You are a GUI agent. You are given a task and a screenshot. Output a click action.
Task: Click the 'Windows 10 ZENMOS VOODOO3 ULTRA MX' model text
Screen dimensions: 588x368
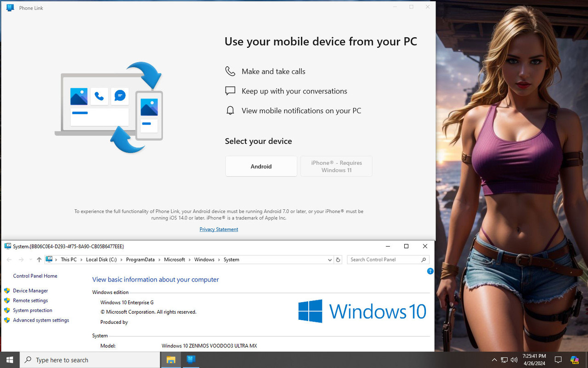(x=209, y=345)
